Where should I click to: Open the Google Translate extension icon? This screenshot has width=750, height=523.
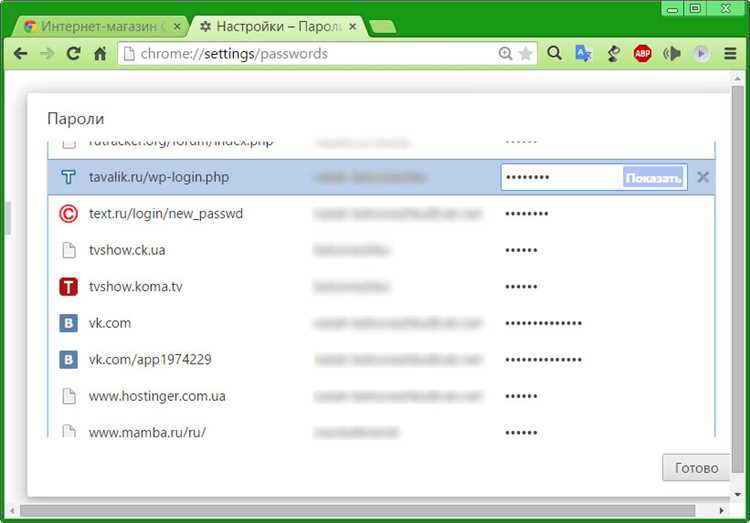click(x=584, y=53)
